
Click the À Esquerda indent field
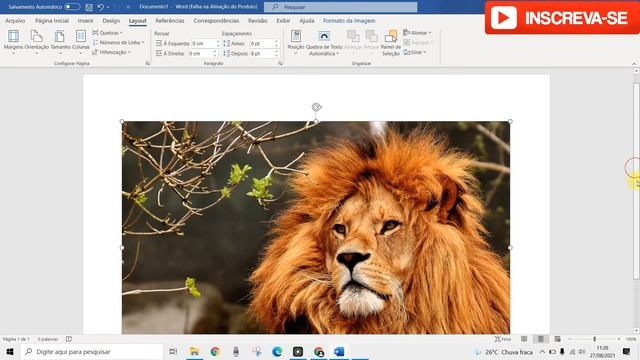click(x=203, y=43)
